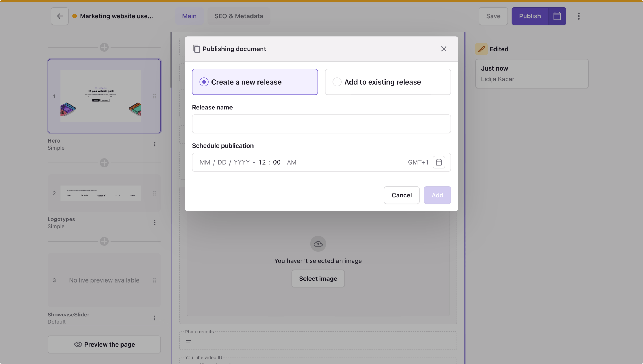The image size is (643, 364).
Task: Switch to the Main tab
Action: (189, 16)
